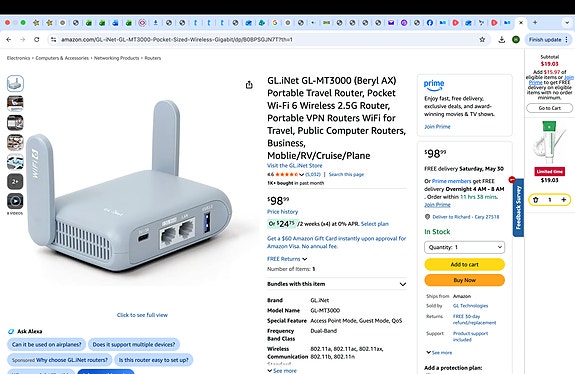Open the Feedback Survey side tab
575x374 pixels.
(x=518, y=208)
